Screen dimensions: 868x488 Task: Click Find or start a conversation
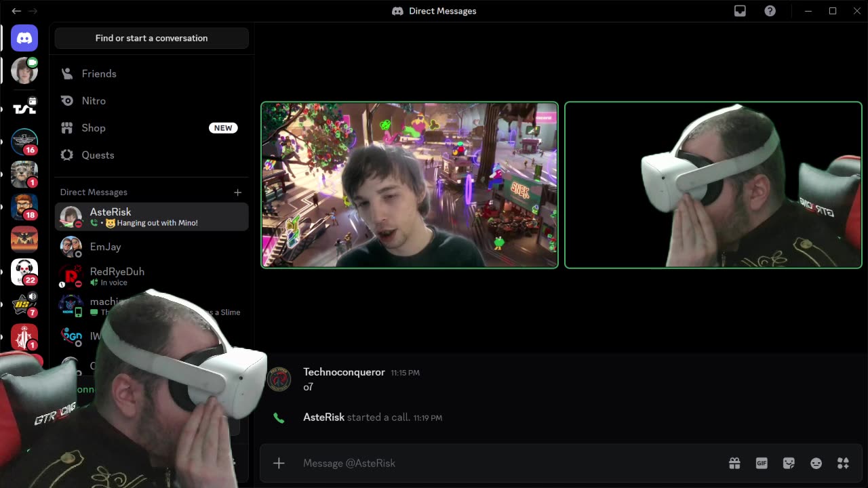[x=152, y=38]
